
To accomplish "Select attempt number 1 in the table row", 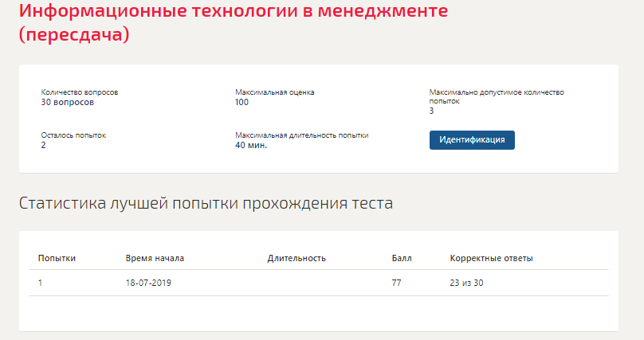I will tap(40, 283).
